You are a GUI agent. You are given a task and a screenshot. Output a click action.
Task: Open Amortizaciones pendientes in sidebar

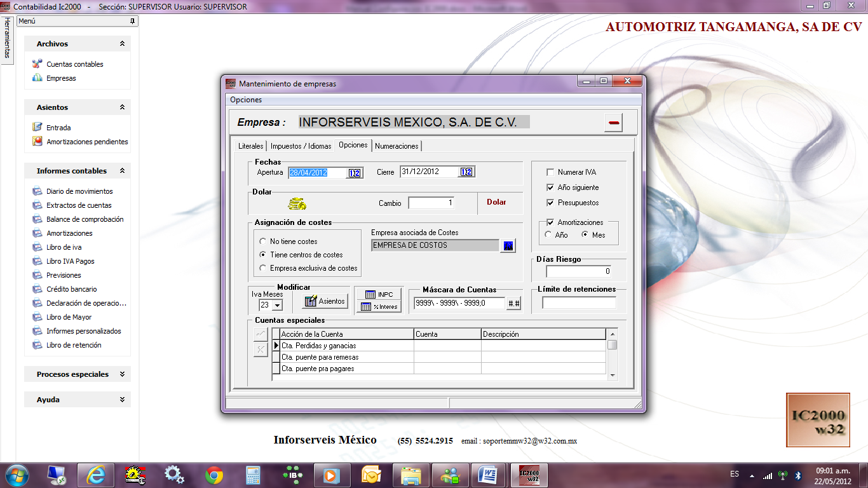click(x=87, y=142)
